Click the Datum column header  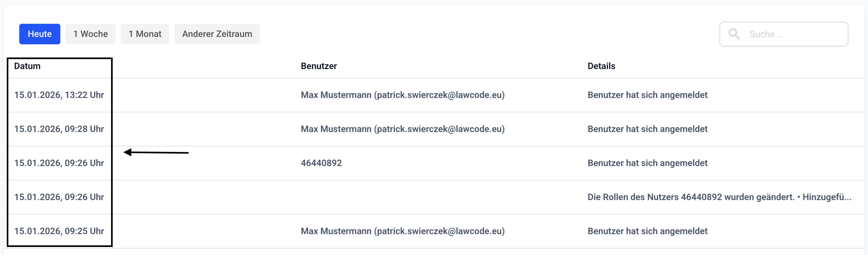pos(27,66)
